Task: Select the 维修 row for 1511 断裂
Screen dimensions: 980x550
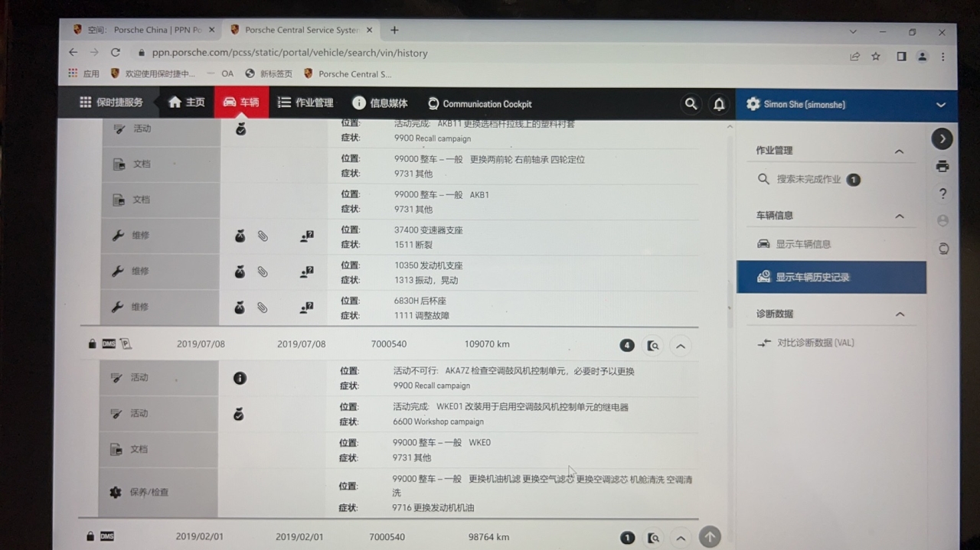Action: pyautogui.click(x=399, y=236)
